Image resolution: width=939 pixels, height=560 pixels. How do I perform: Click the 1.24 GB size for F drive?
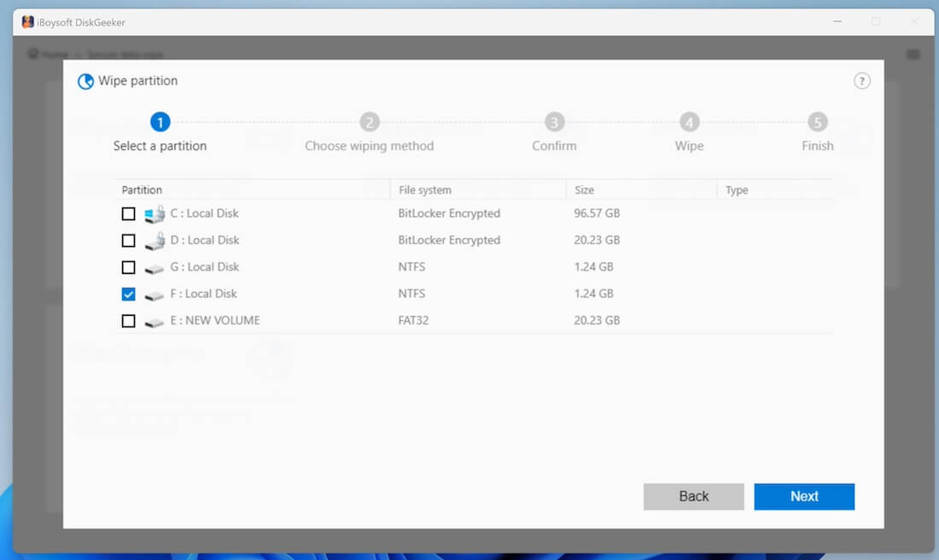tap(594, 294)
